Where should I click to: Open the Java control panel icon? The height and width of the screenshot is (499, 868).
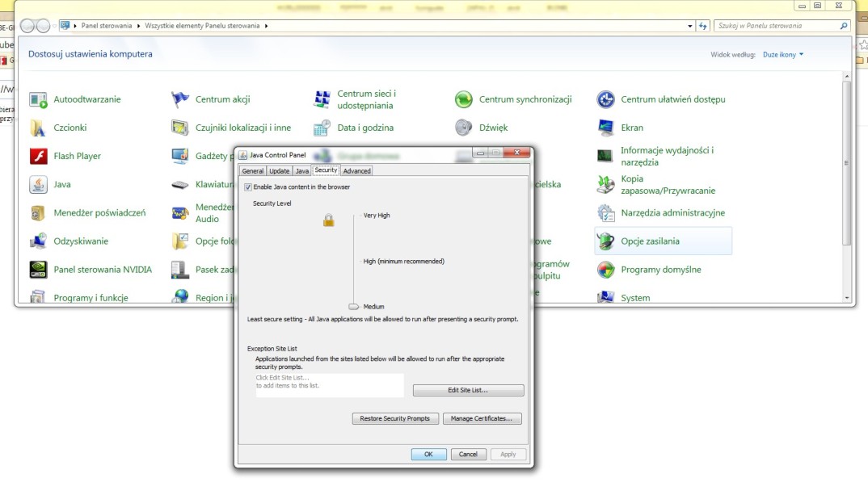click(38, 184)
